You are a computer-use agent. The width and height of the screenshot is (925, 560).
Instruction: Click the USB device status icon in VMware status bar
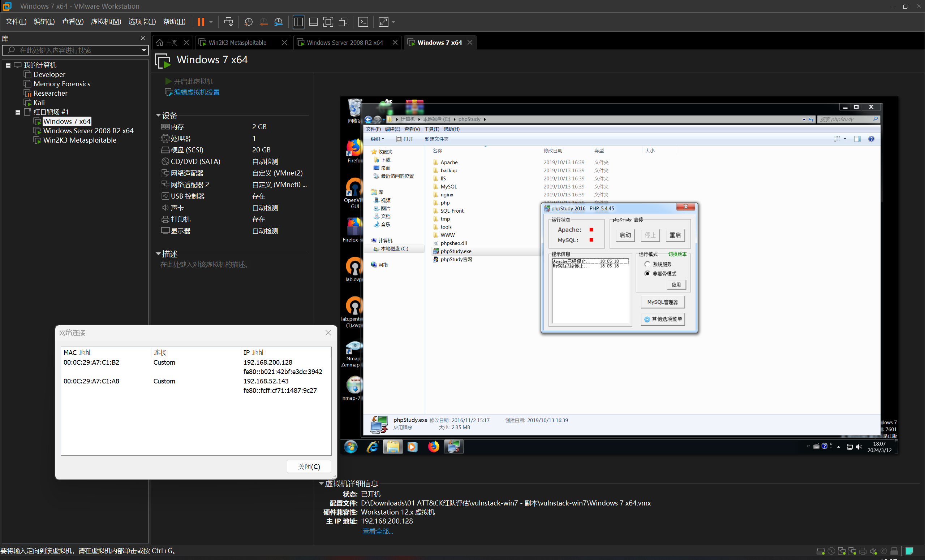tap(894, 551)
